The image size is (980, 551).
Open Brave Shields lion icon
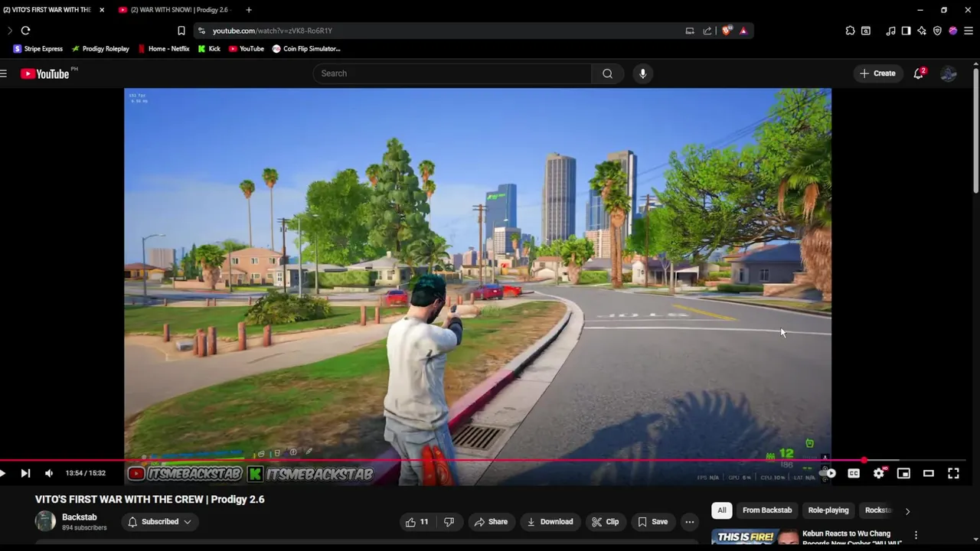pyautogui.click(x=727, y=31)
